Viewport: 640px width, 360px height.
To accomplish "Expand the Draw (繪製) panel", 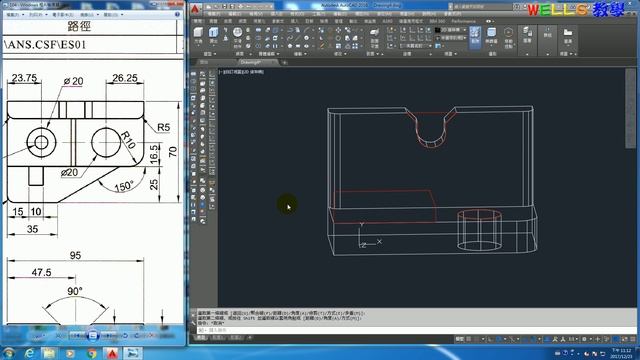I will pyautogui.click(x=300, y=54).
